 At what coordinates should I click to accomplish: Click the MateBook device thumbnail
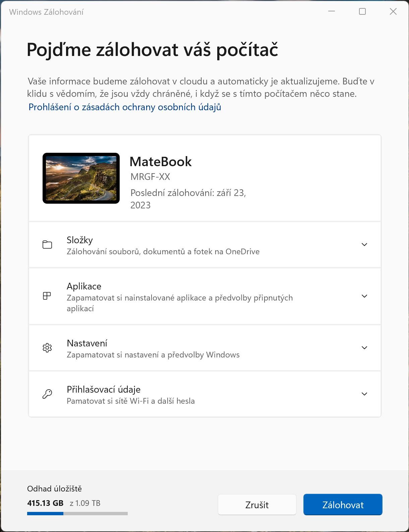81,178
